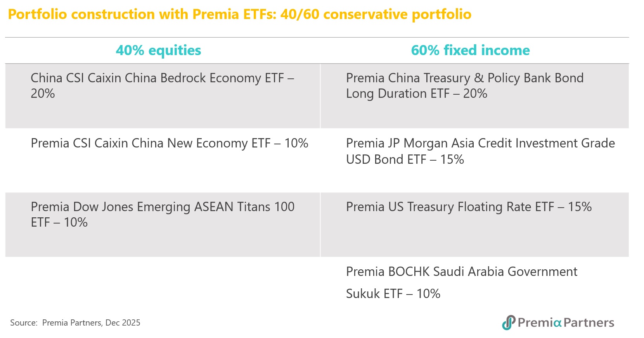
Task: Click the "Source: Premia Partners, Dec 2025" note
Action: click(75, 323)
